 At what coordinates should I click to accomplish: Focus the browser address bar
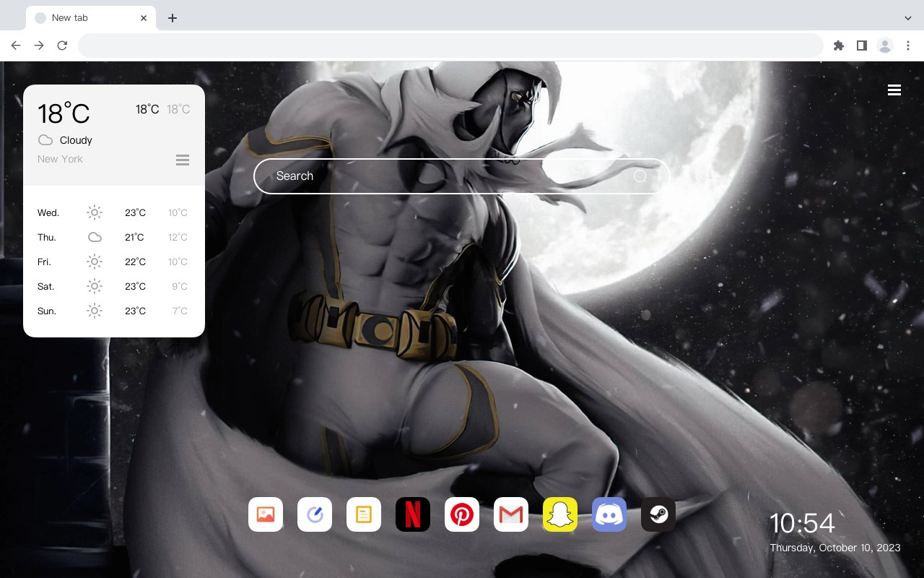pos(450,46)
